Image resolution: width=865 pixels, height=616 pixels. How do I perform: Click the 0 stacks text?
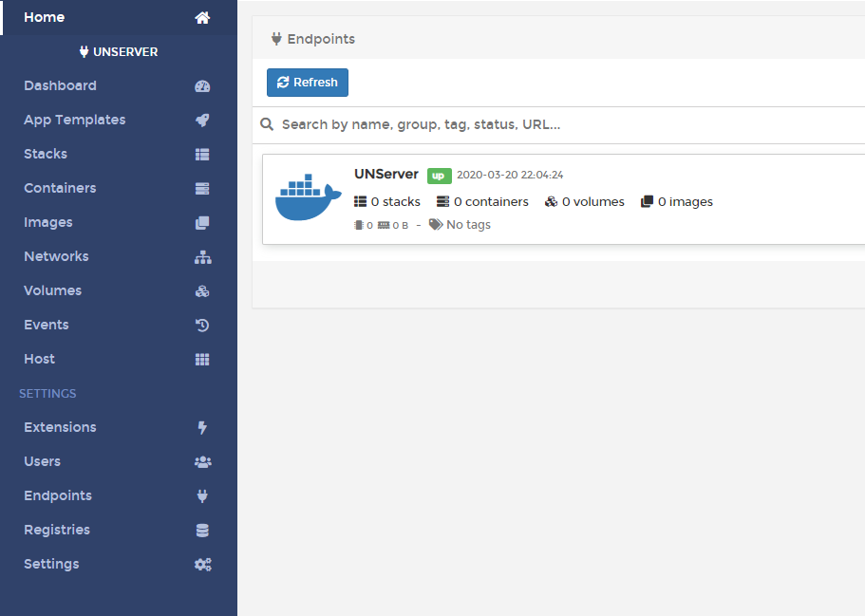point(396,202)
